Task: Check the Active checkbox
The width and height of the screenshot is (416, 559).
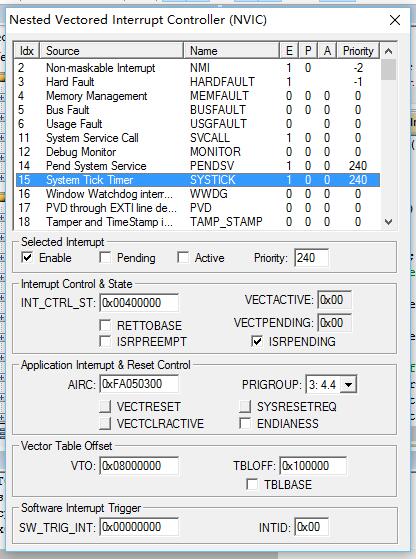Action: pos(183,257)
